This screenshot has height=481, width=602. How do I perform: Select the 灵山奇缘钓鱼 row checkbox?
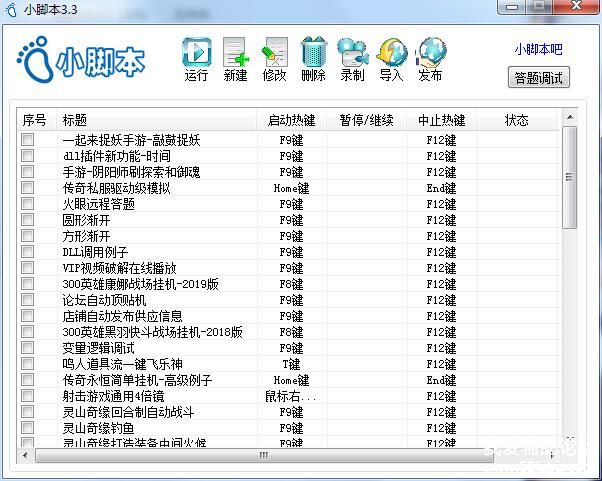[x=28, y=428]
